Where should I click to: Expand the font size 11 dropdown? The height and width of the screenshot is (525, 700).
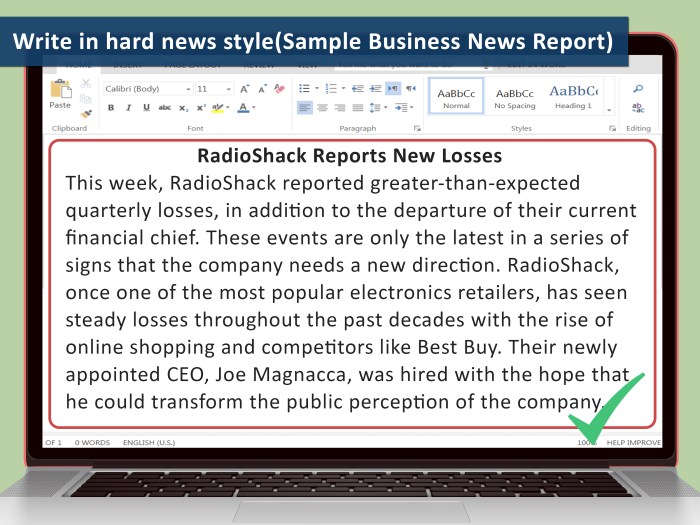[x=228, y=89]
